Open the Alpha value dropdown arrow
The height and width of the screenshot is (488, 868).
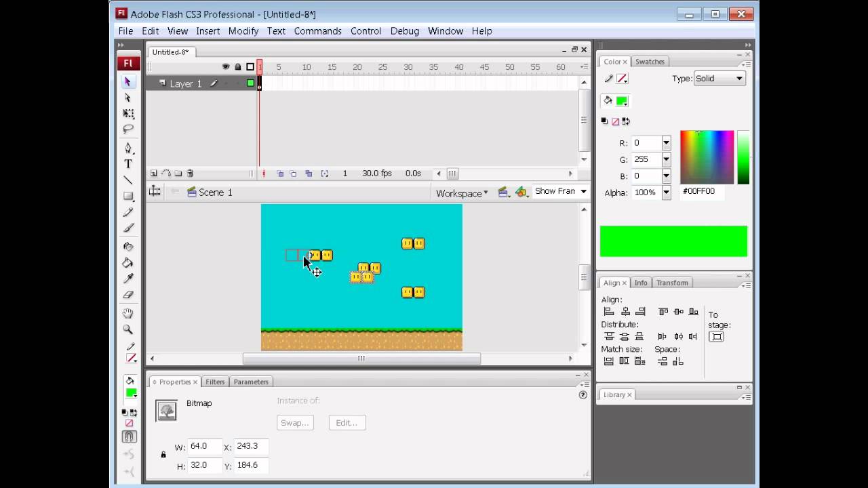[666, 192]
